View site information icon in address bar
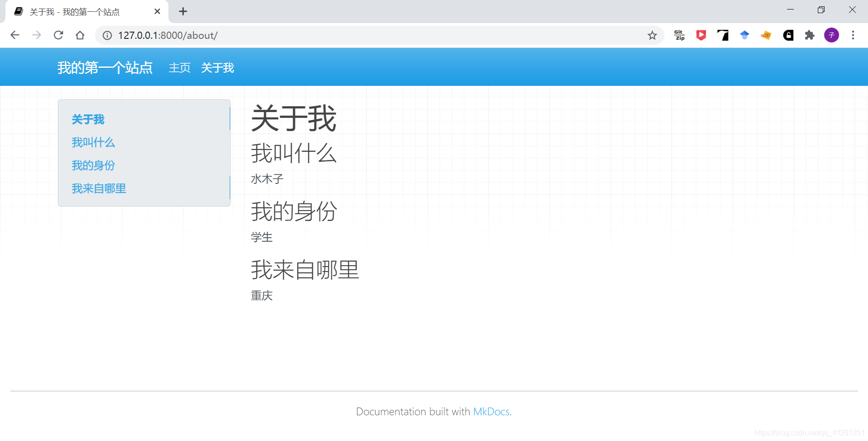 point(107,35)
